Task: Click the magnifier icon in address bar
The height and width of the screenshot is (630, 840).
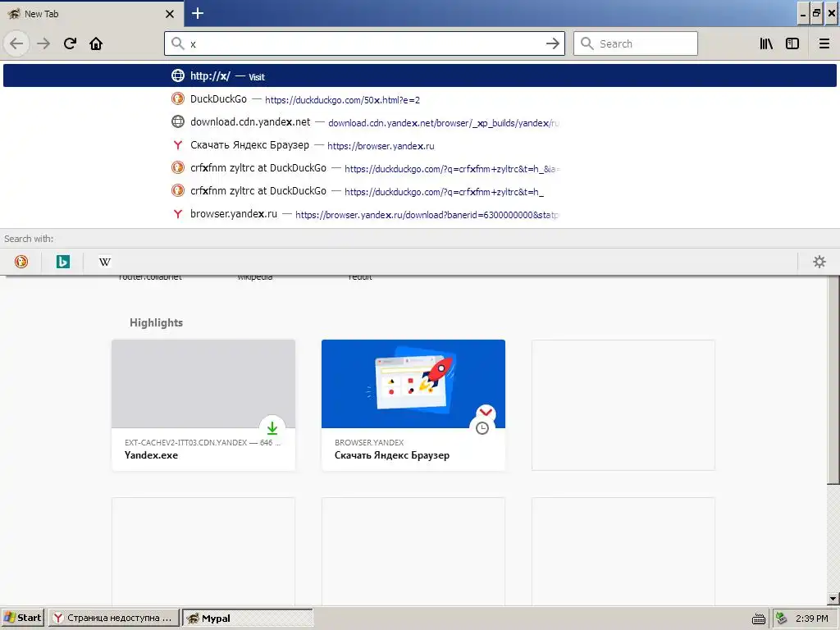Action: coord(178,43)
